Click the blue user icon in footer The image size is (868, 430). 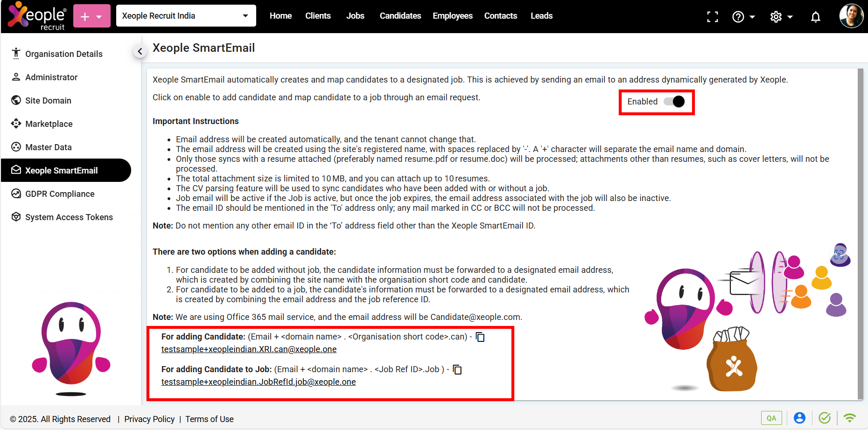799,418
